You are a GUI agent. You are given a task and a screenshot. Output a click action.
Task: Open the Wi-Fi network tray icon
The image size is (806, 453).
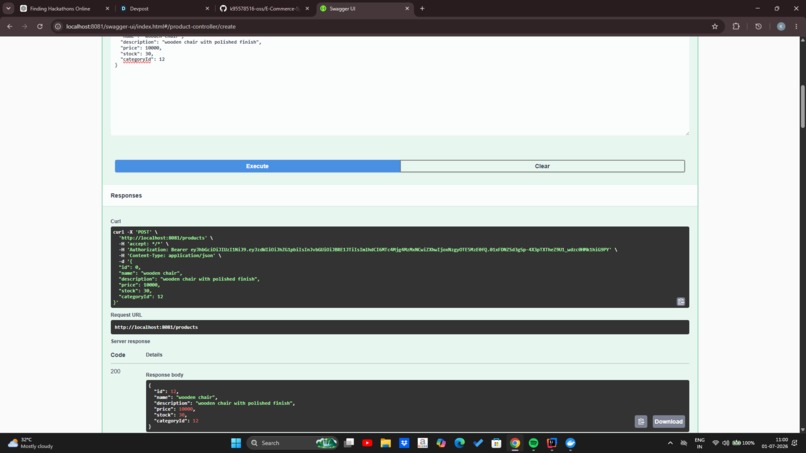point(716,443)
